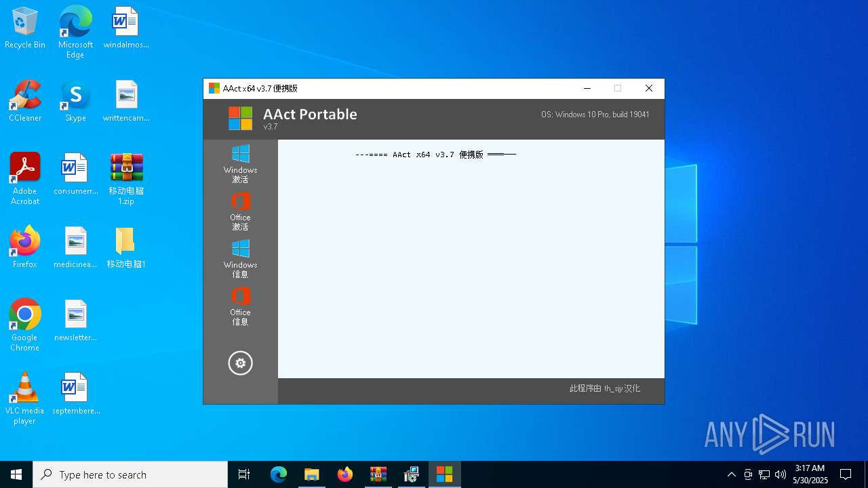Select windalmos Word document on desktop
868x488 pixels.
pos(126,28)
